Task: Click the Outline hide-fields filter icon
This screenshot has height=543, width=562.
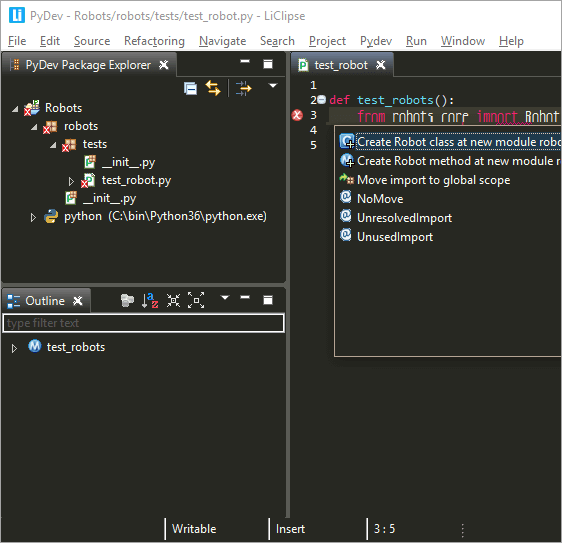Action: pos(127,300)
